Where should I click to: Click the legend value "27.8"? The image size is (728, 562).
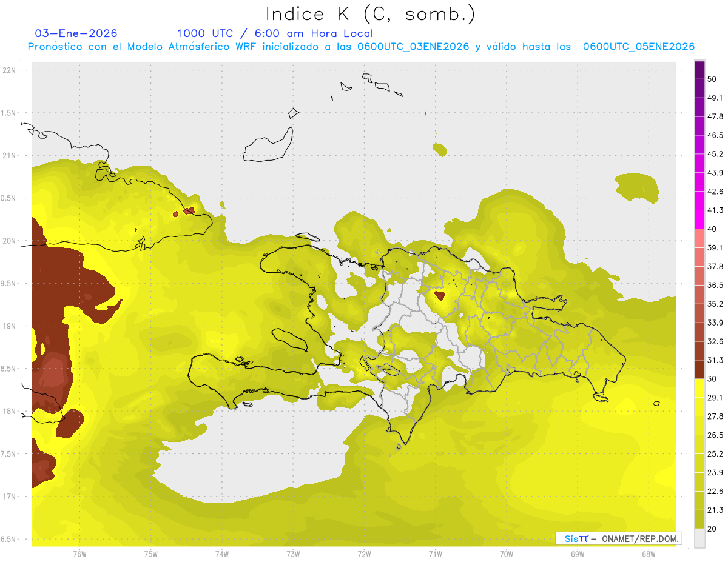[715, 416]
